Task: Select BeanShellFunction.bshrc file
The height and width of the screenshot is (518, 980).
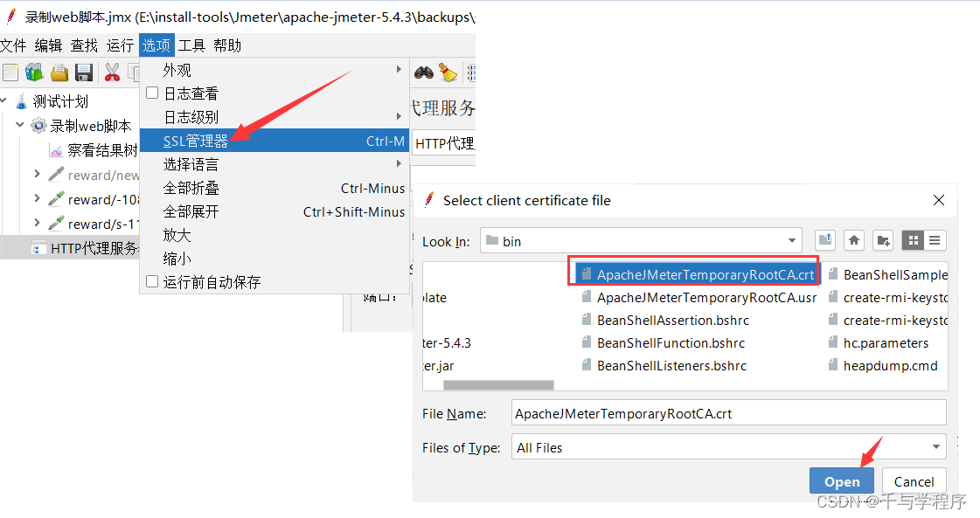Action: pyautogui.click(x=664, y=343)
